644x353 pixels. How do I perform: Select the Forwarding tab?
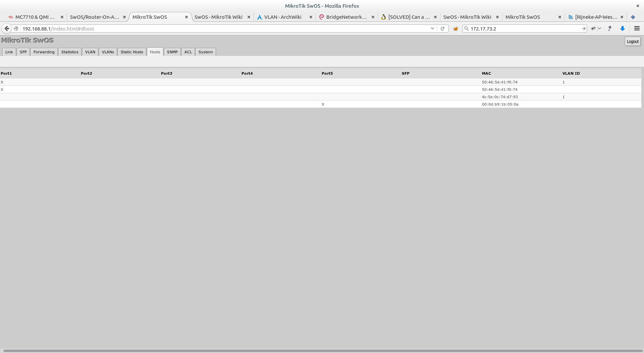click(x=44, y=52)
